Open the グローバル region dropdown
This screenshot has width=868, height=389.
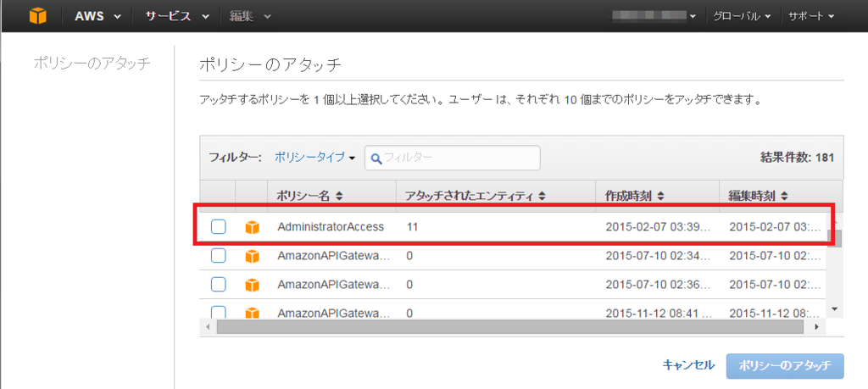(742, 16)
